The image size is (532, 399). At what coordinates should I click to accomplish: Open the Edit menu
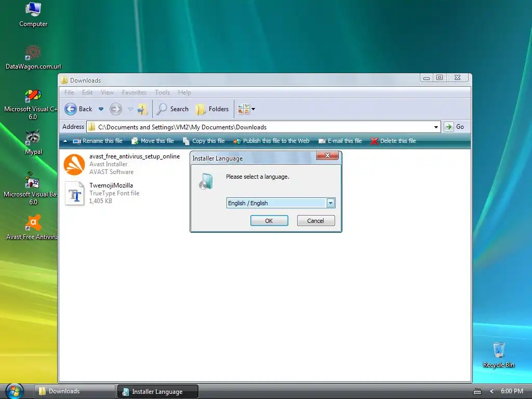87,92
